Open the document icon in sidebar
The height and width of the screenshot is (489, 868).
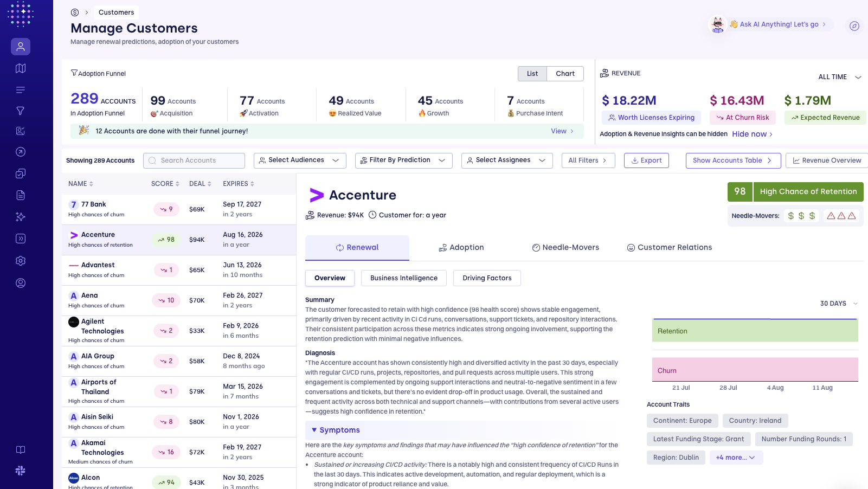point(21,195)
